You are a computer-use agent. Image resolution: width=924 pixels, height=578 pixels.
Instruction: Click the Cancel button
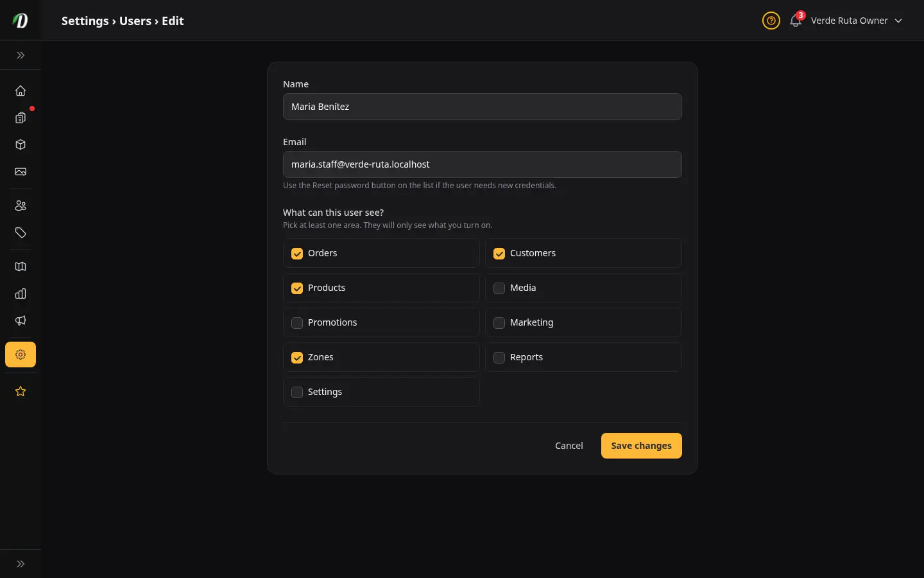(569, 446)
